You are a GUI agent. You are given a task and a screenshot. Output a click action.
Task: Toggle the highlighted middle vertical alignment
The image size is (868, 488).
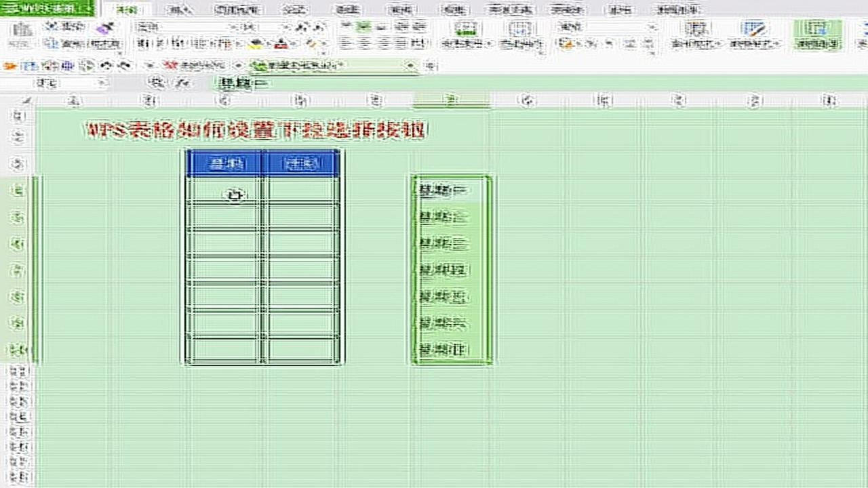coord(364,27)
